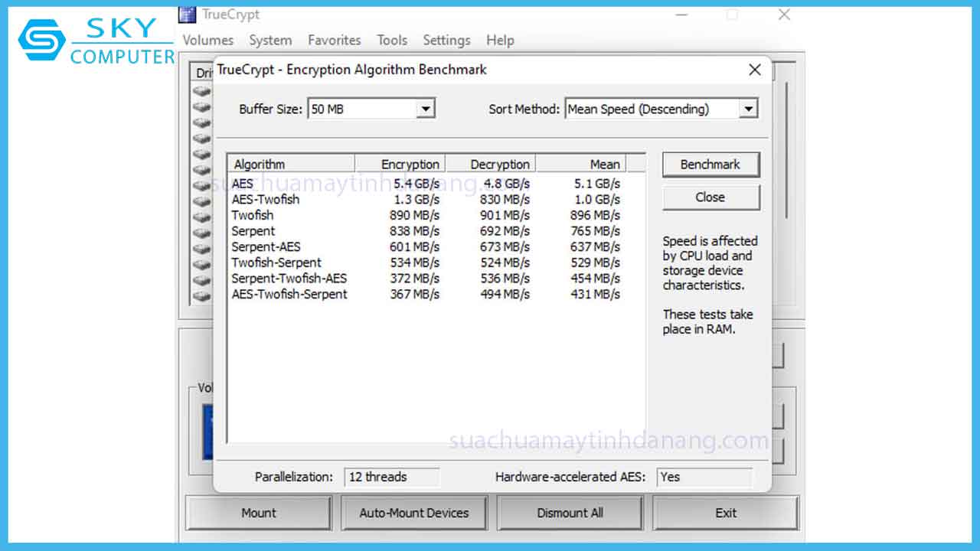This screenshot has width=980, height=551.
Task: Click the Hardware-accelerated AES Yes field
Action: click(704, 477)
